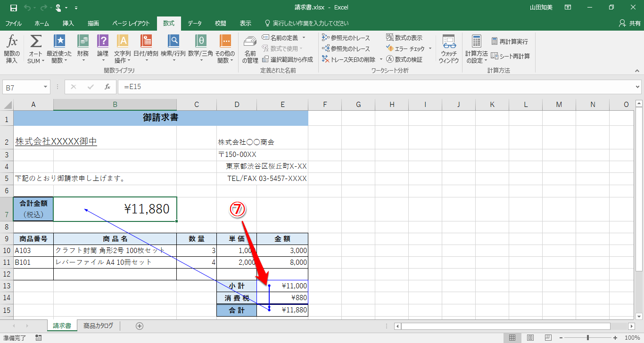Open the Math/Trig (数学/三角) functions icon

coord(201,41)
